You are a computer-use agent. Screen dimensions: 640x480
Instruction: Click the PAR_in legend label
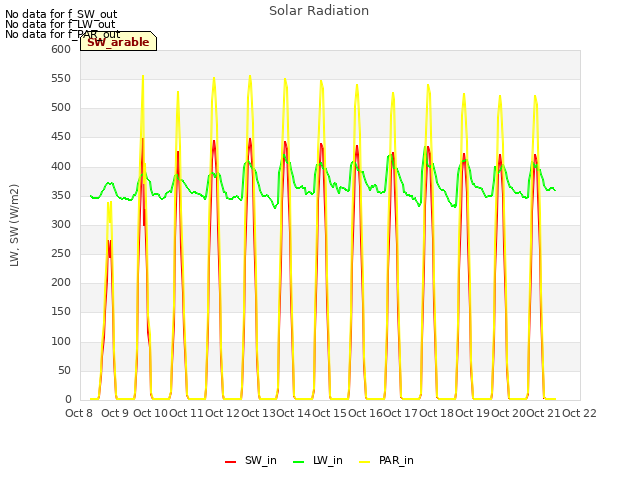click(396, 460)
